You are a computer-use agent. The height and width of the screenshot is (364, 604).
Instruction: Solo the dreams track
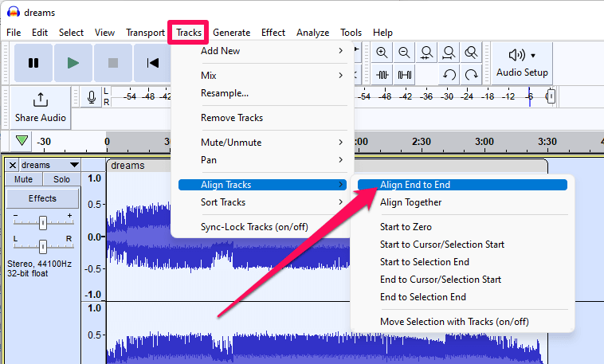(61, 179)
